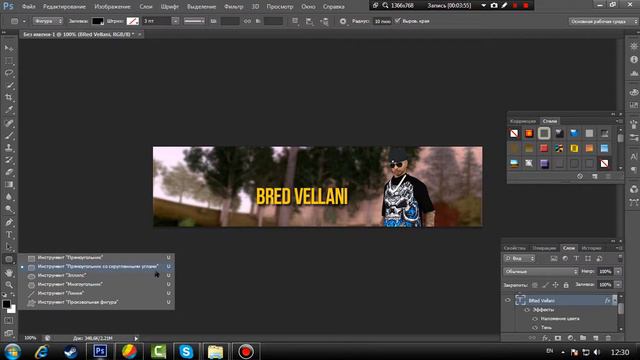Select the Gradient tool
This screenshot has height=360, width=640.
(x=9, y=184)
